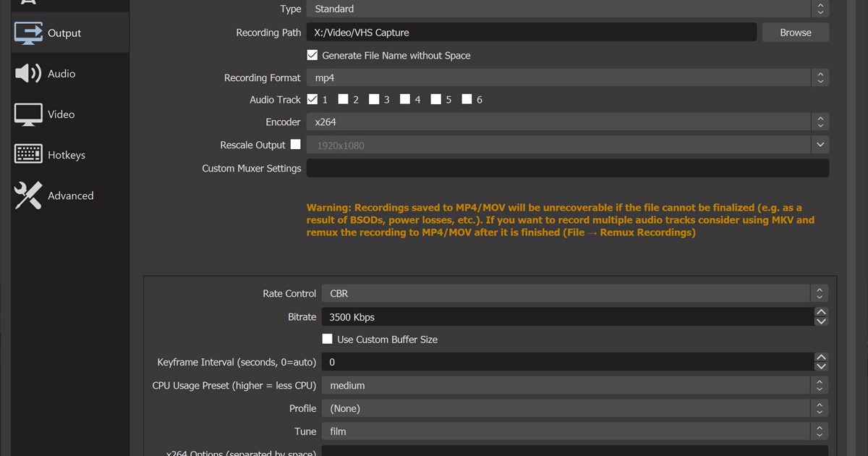Increase the Bitrate using up arrow
The image size is (868, 456).
[821, 313]
